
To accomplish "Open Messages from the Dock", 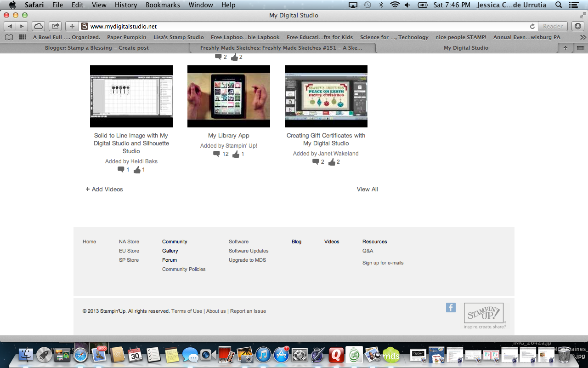I will click(x=190, y=355).
